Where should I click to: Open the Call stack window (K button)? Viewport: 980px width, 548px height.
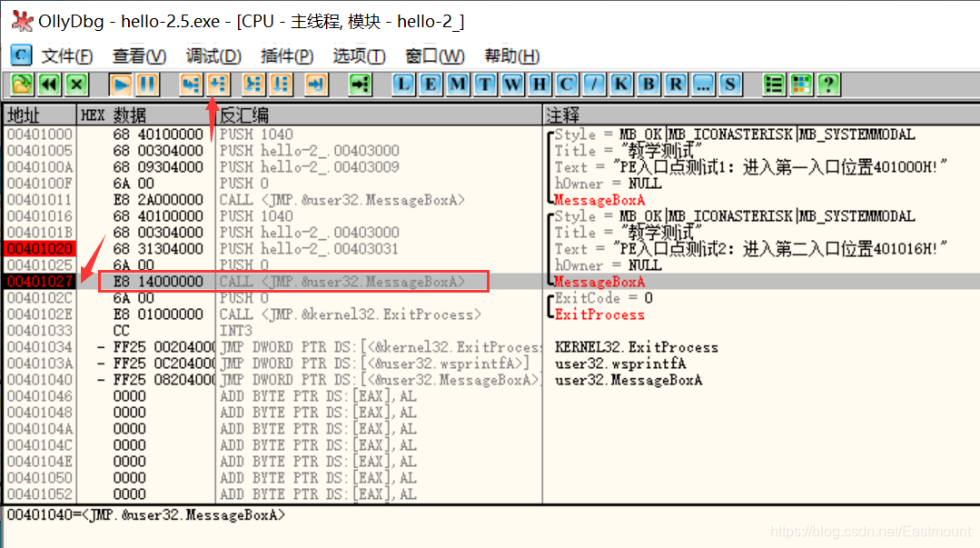coord(621,85)
